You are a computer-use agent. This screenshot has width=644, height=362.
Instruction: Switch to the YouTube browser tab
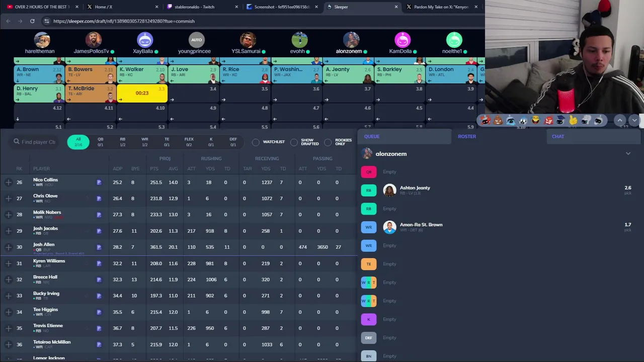pos(42,7)
